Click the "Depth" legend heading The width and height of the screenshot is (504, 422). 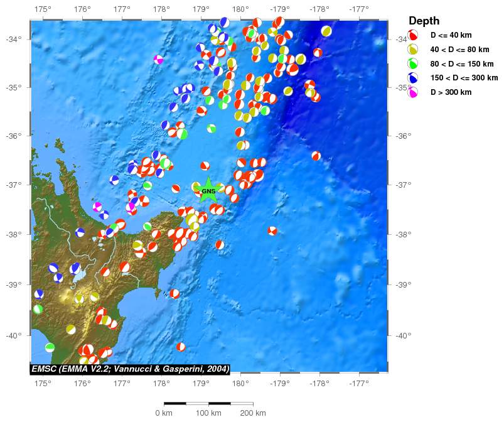point(424,21)
